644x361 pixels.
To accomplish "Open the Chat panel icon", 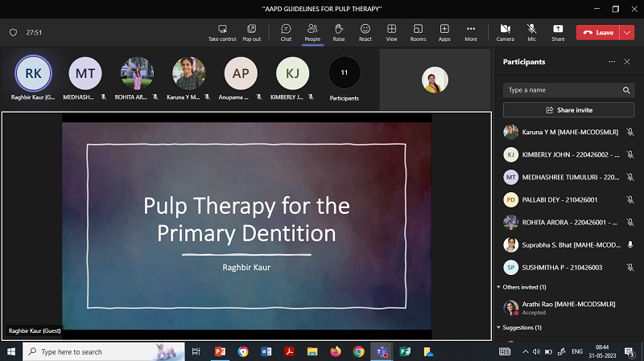I will coord(286,32).
